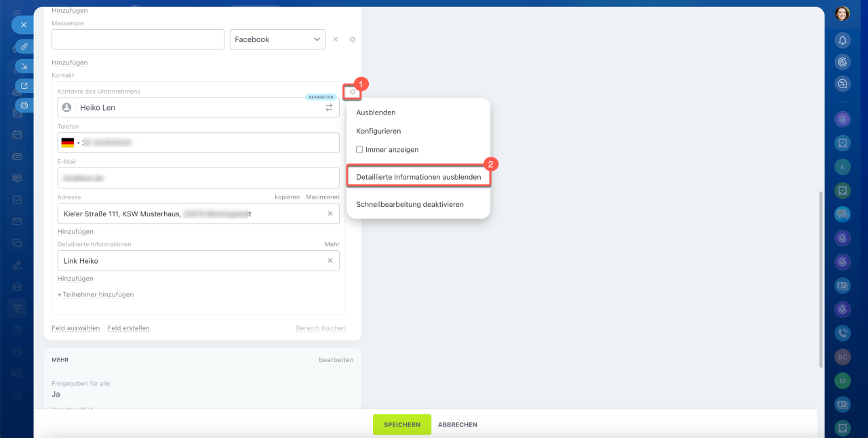Click the gear icon next to Facebook messenger

(353, 39)
